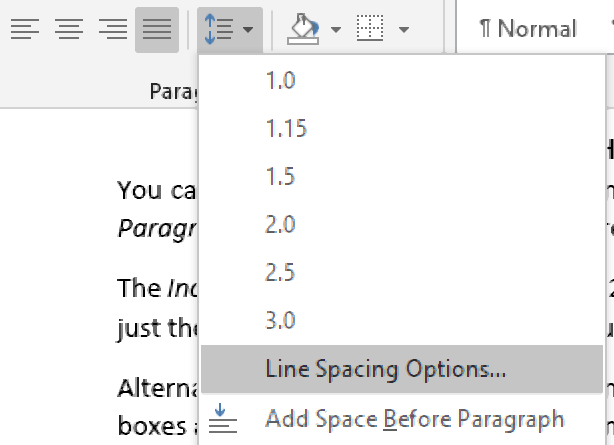Open Line Spacing Options dialog

click(x=386, y=369)
